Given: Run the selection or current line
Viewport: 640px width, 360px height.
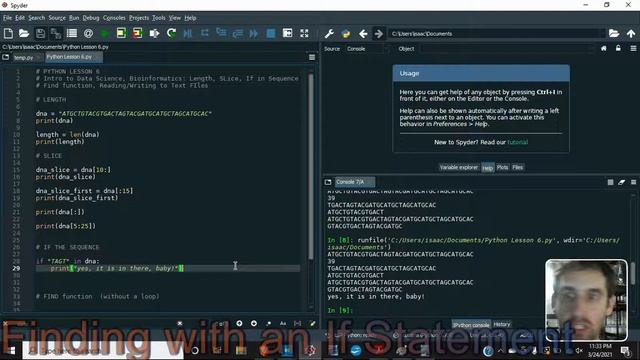Looking at the screenshot, I should coord(154,33).
